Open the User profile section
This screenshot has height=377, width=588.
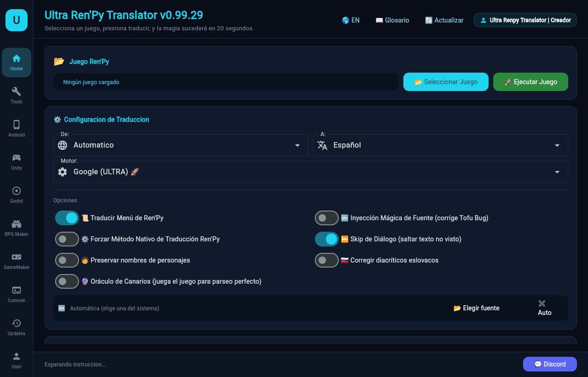pyautogui.click(x=17, y=360)
